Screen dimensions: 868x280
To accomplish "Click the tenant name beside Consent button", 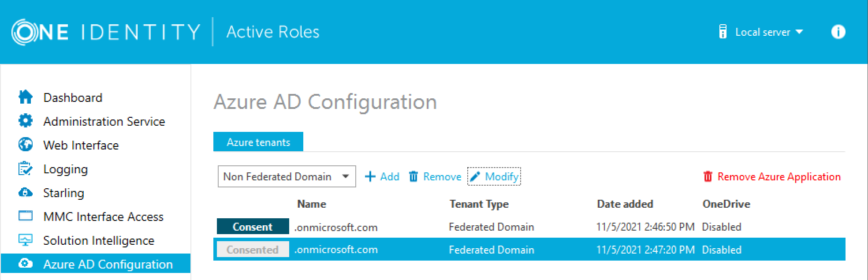I will [336, 227].
